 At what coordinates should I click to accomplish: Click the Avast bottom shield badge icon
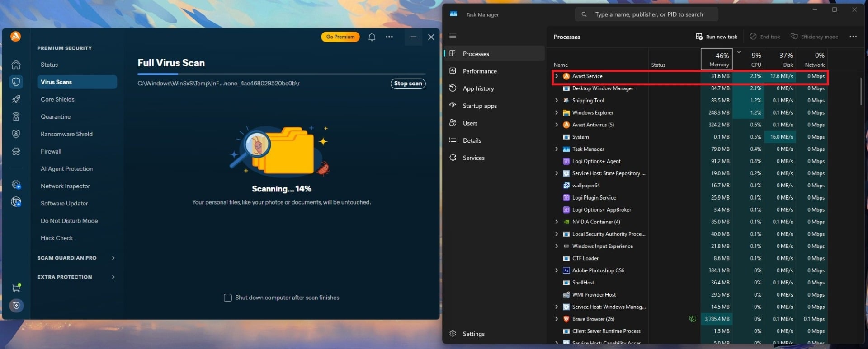pyautogui.click(x=16, y=306)
